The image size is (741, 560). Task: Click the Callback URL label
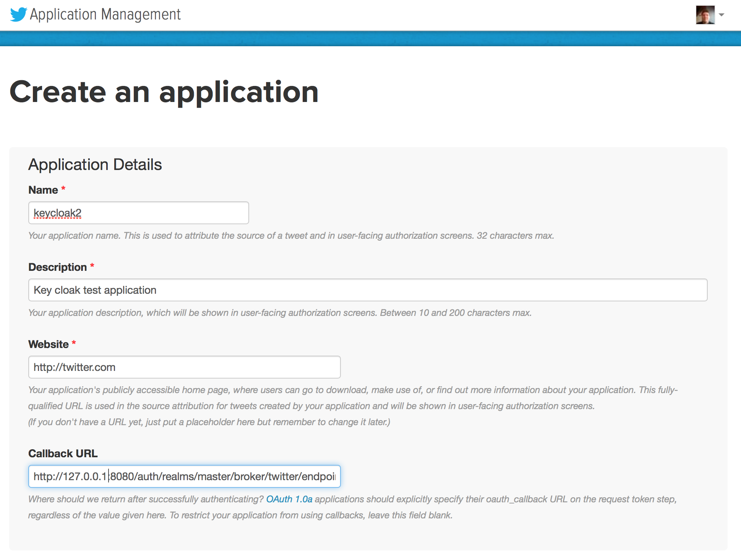click(x=63, y=453)
